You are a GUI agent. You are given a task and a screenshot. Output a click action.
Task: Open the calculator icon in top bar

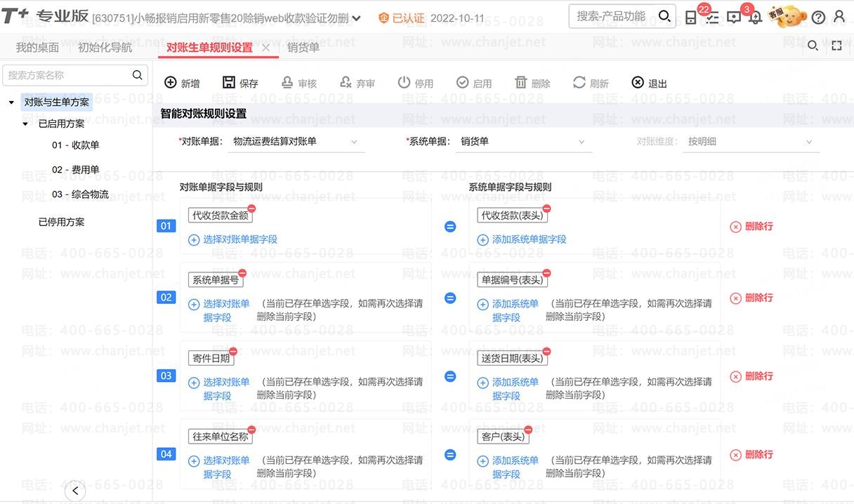tap(691, 18)
